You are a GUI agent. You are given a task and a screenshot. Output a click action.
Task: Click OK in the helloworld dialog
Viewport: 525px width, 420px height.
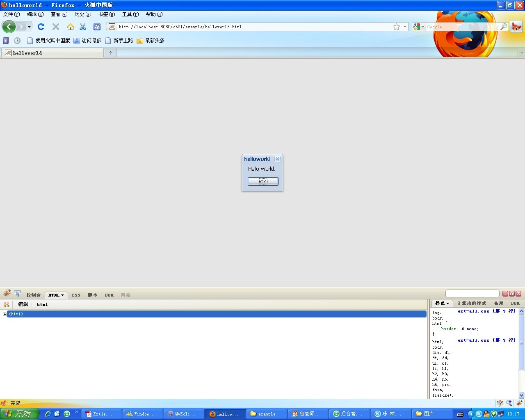(x=263, y=181)
